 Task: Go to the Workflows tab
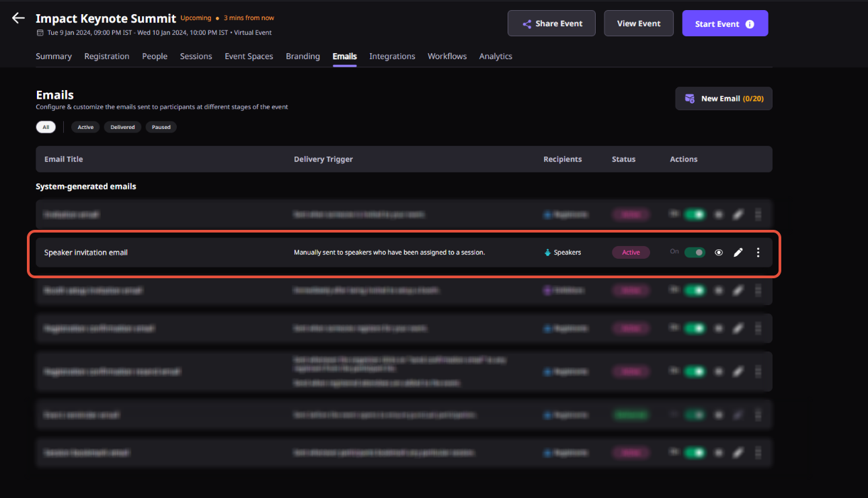pos(447,56)
